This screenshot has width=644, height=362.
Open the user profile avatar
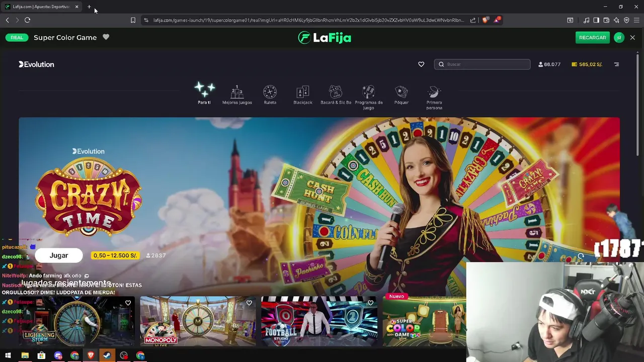pyautogui.click(x=619, y=38)
